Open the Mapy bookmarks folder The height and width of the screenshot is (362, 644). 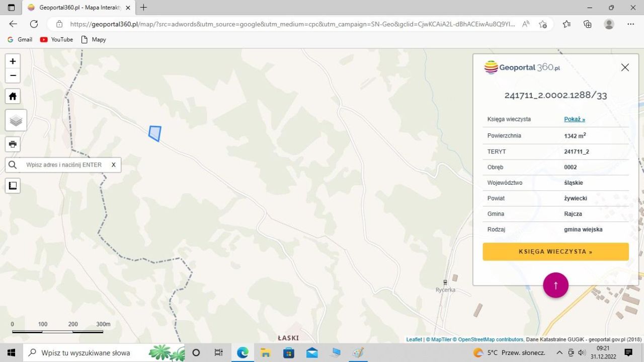point(94,39)
